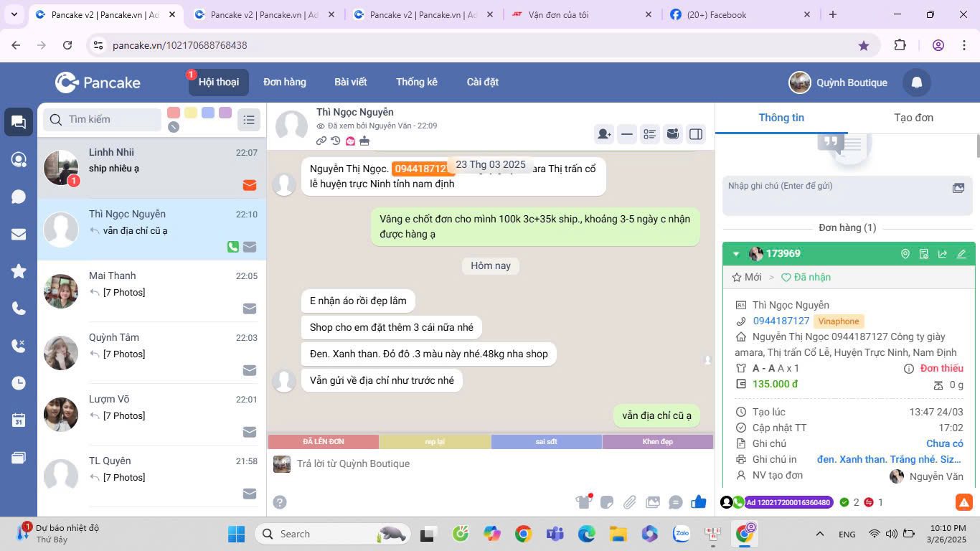The image size is (980, 551).
Task: Click the map pin icon on order header
Action: click(x=905, y=254)
